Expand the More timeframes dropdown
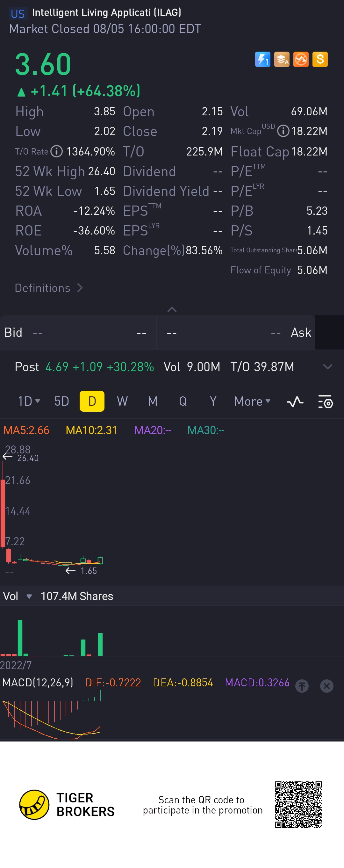 [x=252, y=401]
